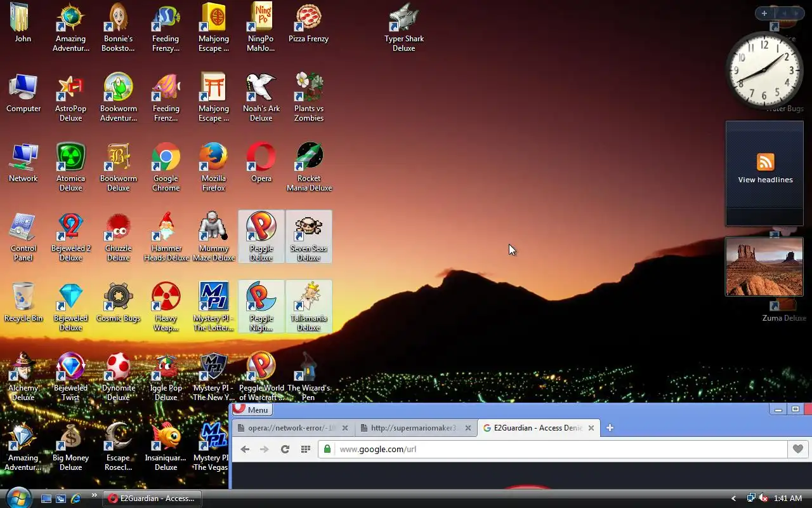Open Chuzzle Deluxe desktop icon

tap(118, 237)
